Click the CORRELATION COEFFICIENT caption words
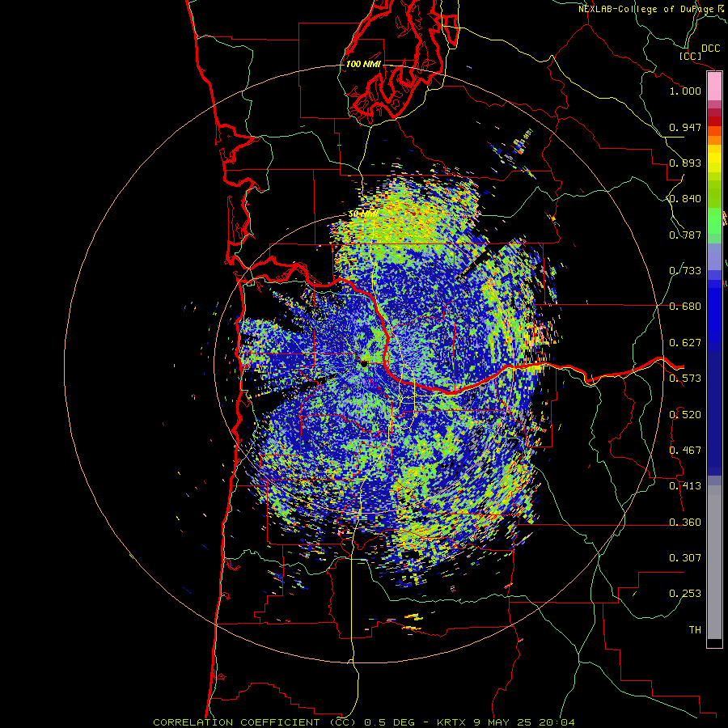This screenshot has width=728, height=728. pyautogui.click(x=236, y=722)
